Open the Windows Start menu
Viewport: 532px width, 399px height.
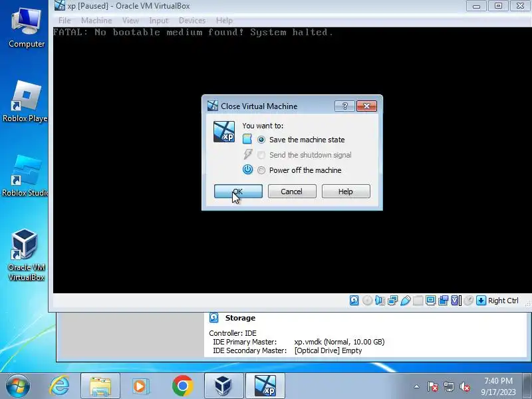coord(18,386)
